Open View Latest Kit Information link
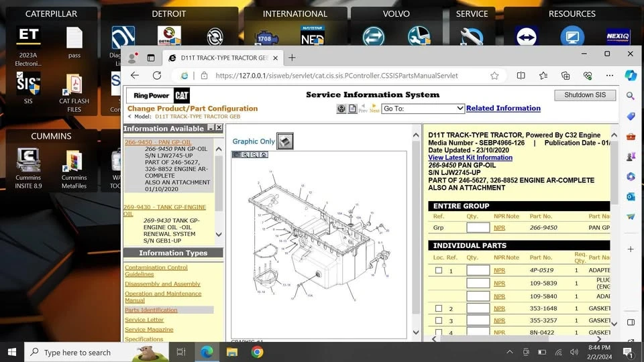The image size is (644, 362). (470, 158)
